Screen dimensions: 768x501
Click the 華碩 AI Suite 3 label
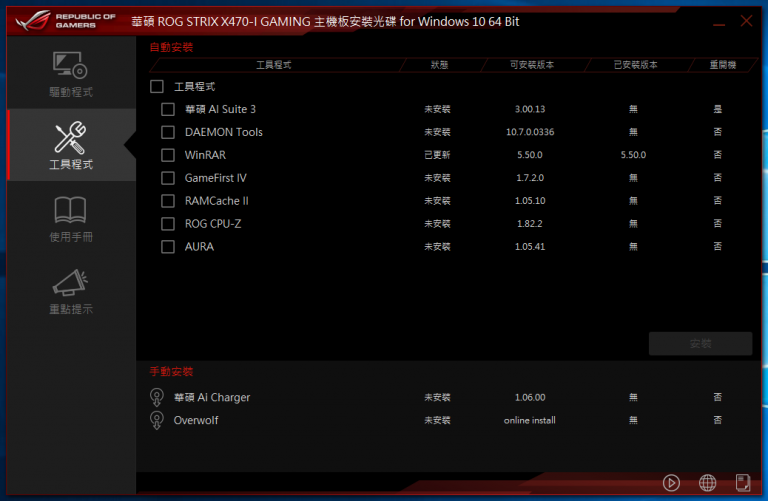pos(220,109)
